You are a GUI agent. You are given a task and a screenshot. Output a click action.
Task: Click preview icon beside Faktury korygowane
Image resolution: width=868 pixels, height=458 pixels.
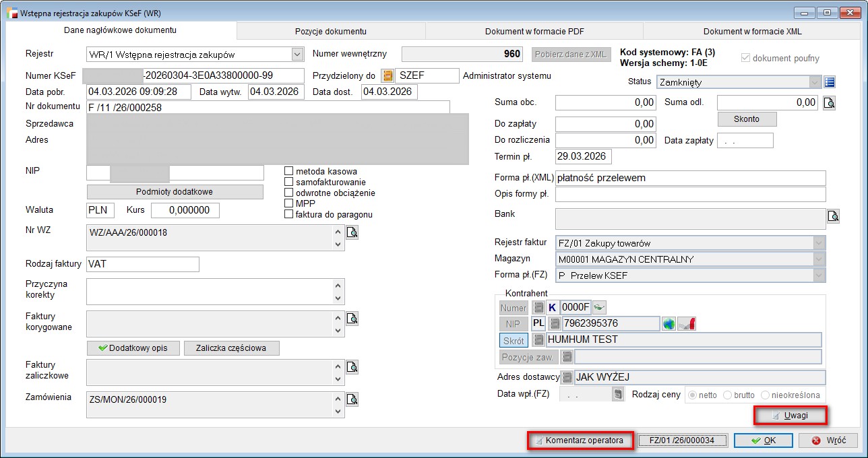pos(352,319)
